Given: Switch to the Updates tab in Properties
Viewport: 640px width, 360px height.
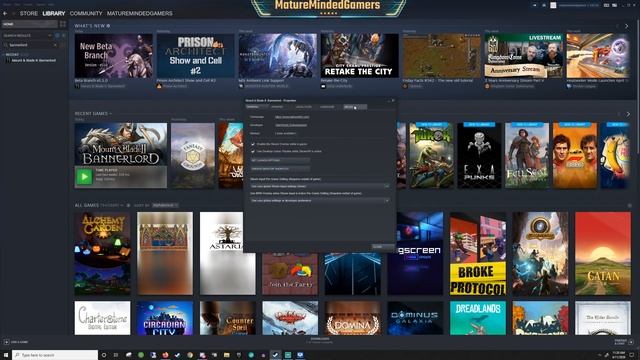Looking at the screenshot, I should coord(277,107).
